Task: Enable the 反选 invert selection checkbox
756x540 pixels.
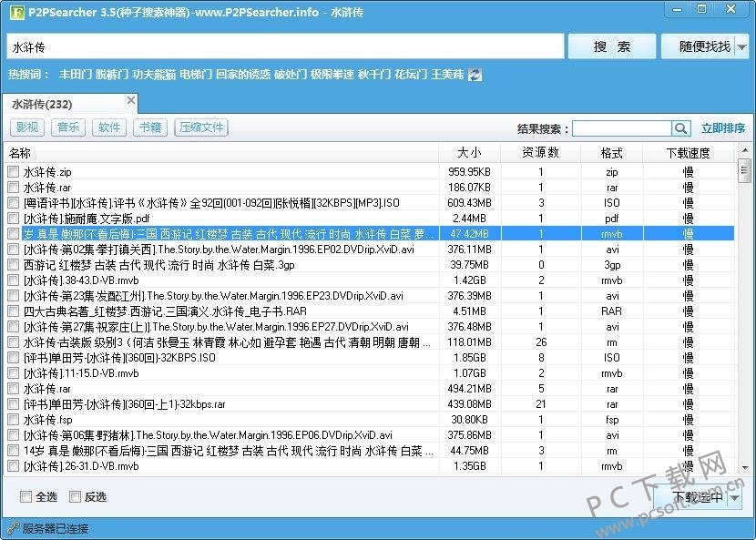Action: [75, 496]
